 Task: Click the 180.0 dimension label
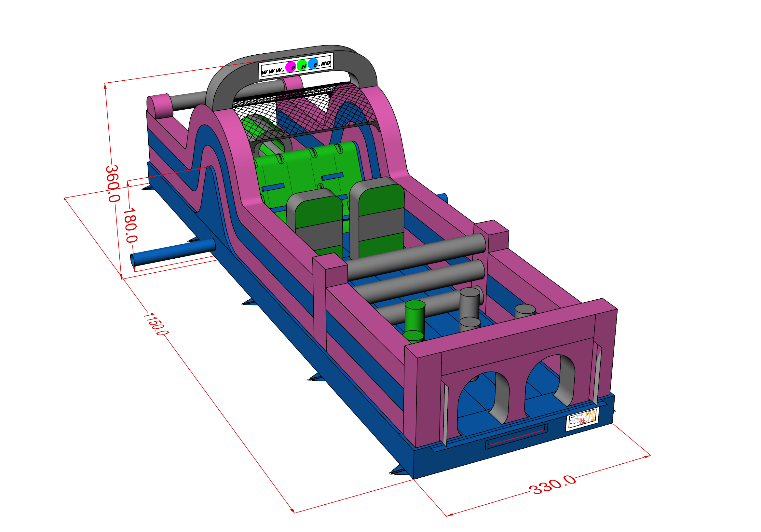[x=130, y=225]
